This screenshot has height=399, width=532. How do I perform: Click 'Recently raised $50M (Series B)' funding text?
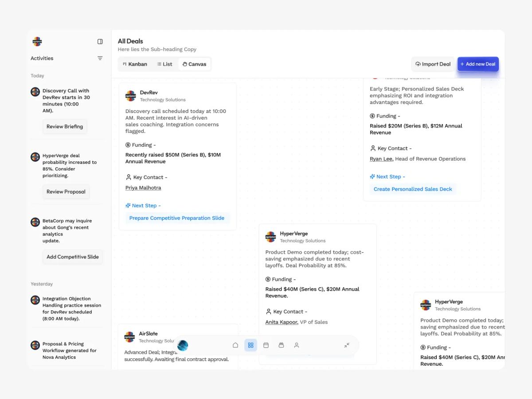173,158
